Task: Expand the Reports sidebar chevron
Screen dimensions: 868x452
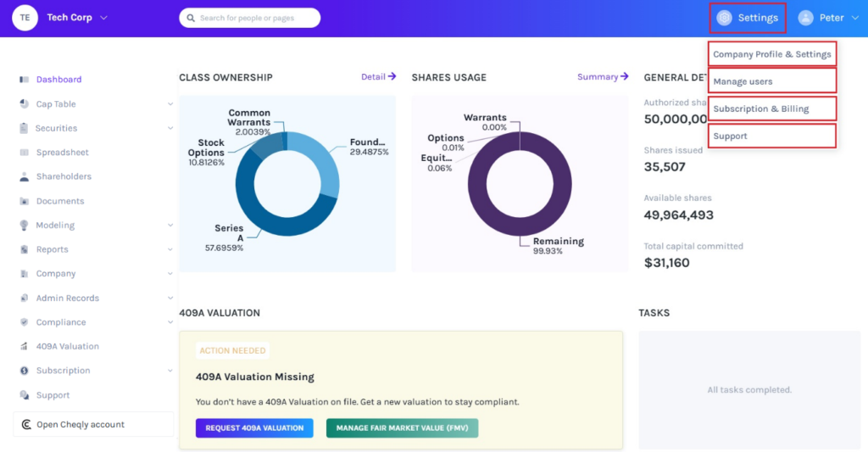Action: [170, 250]
